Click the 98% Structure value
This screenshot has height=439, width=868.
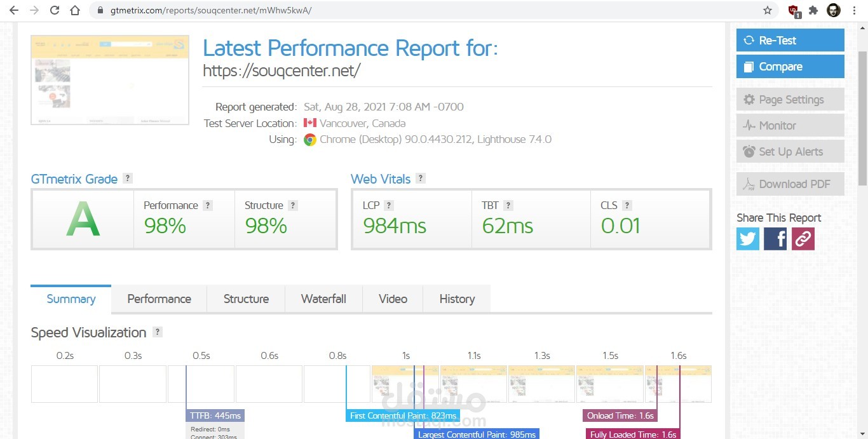point(266,226)
